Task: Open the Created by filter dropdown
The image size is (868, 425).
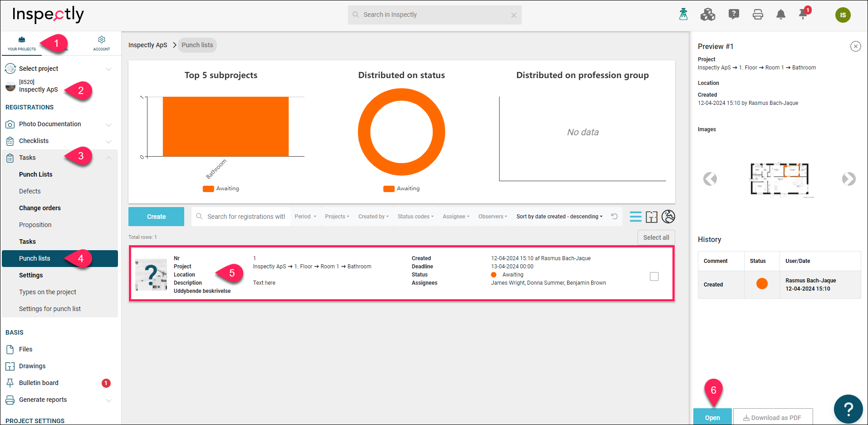Action: 373,217
